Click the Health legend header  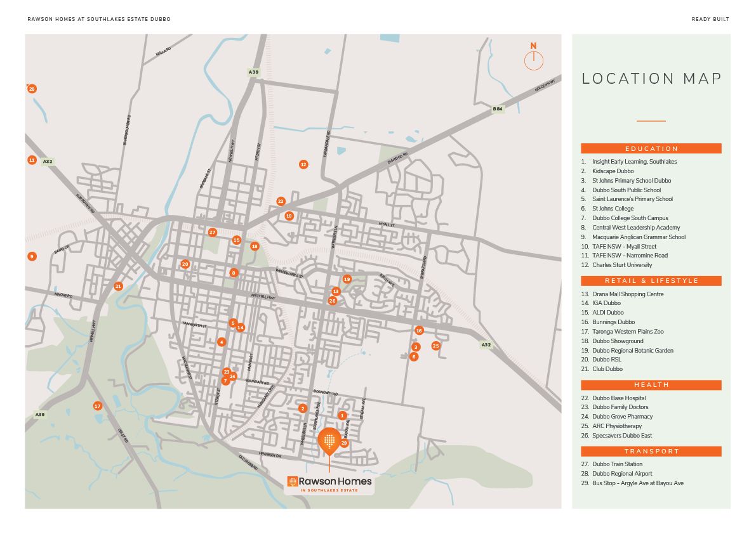click(651, 385)
